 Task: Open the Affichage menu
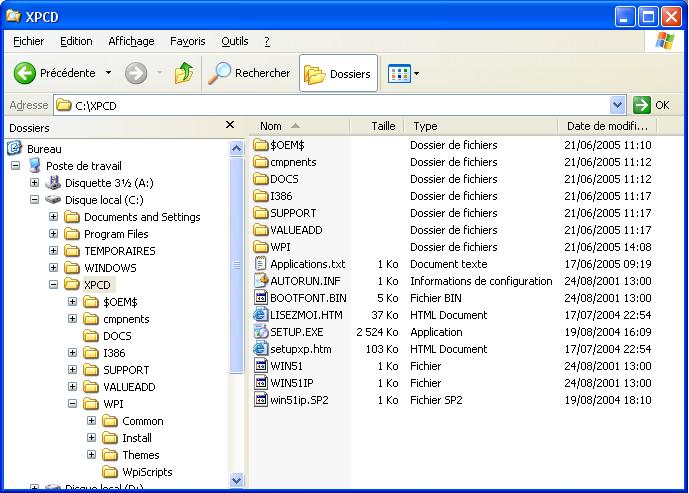pyautogui.click(x=131, y=41)
